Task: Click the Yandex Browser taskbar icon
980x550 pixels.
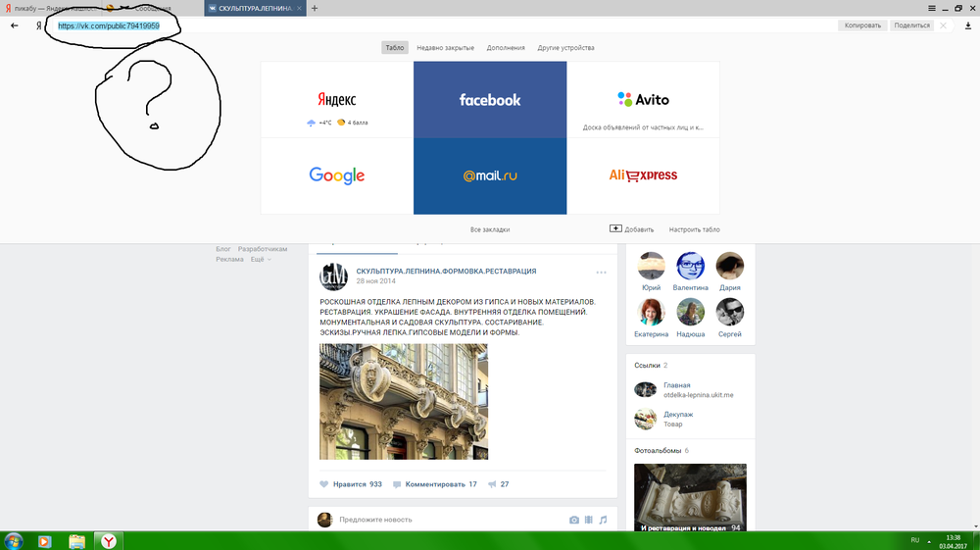Action: (x=109, y=541)
